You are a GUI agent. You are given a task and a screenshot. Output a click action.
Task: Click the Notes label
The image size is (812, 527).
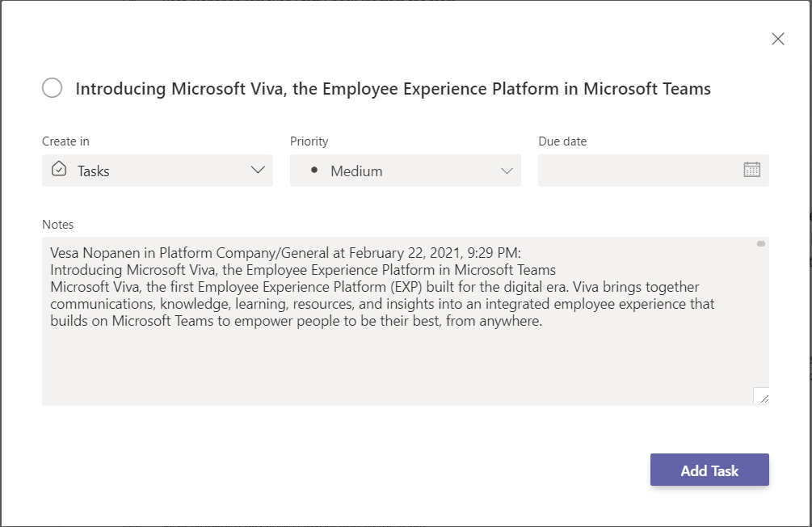click(x=57, y=224)
